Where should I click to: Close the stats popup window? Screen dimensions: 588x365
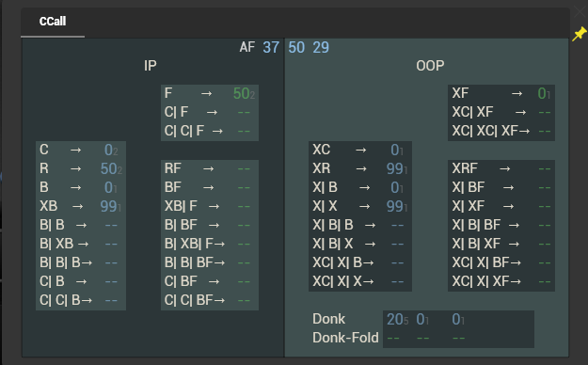click(580, 11)
